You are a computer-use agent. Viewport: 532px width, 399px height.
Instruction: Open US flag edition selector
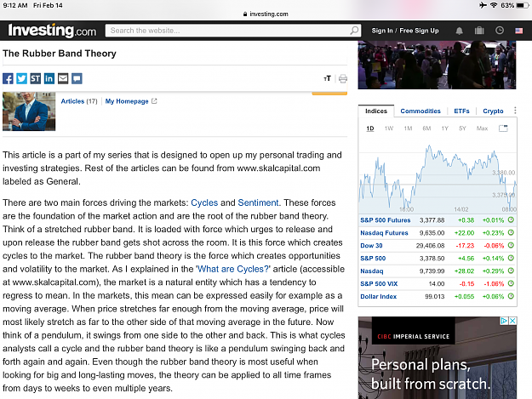pyautogui.click(x=518, y=31)
